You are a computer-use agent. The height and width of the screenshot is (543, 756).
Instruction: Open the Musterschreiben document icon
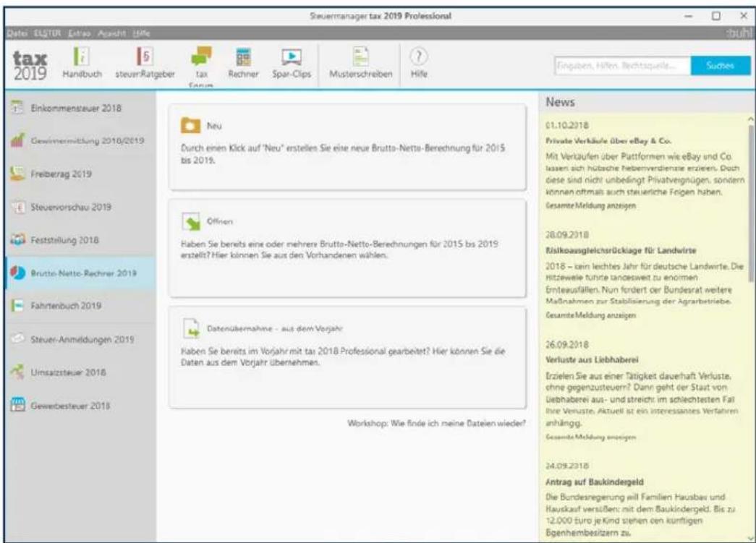click(x=360, y=57)
